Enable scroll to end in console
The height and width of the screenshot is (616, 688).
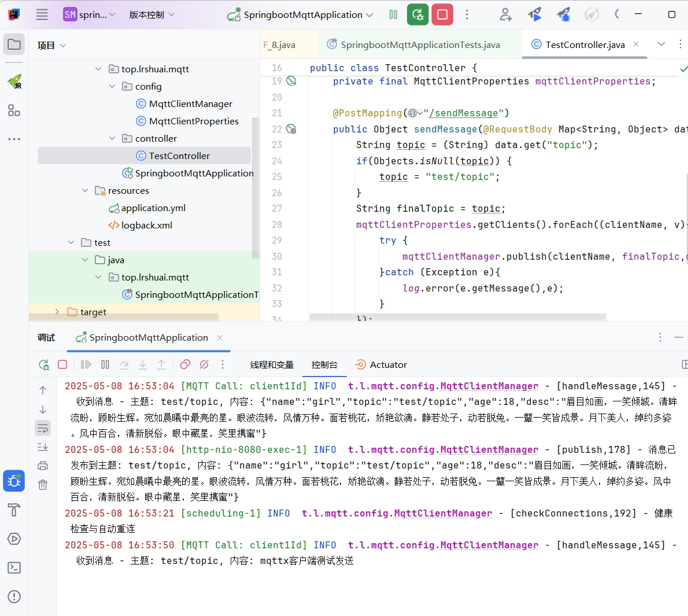(43, 447)
